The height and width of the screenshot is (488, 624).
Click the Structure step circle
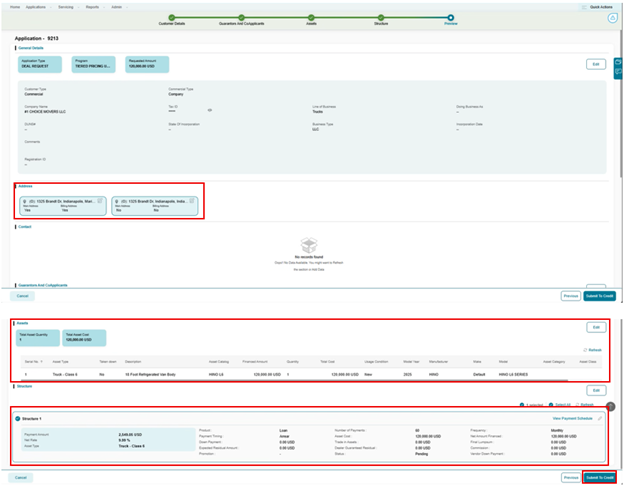381,17
